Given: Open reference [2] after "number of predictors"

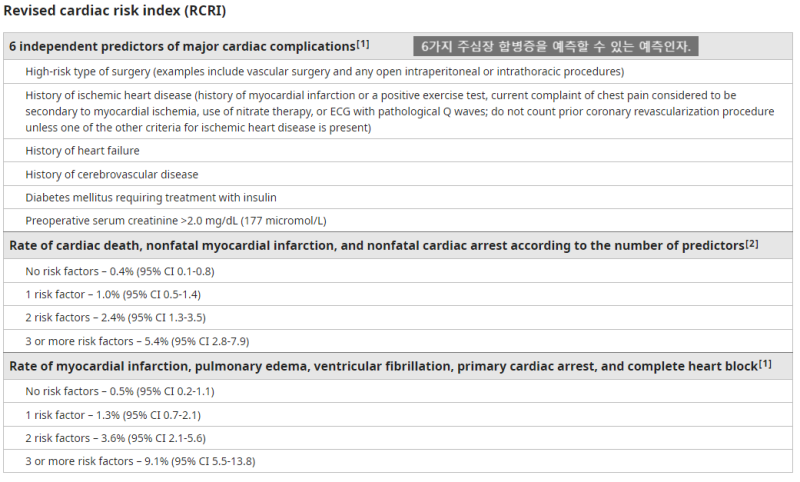Looking at the screenshot, I should 752,244.
